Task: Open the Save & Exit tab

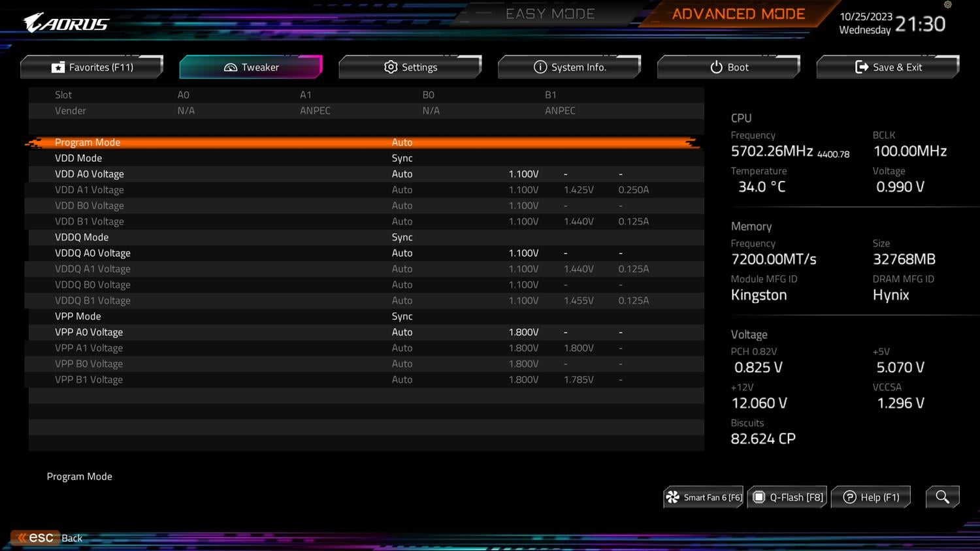Action: (889, 67)
